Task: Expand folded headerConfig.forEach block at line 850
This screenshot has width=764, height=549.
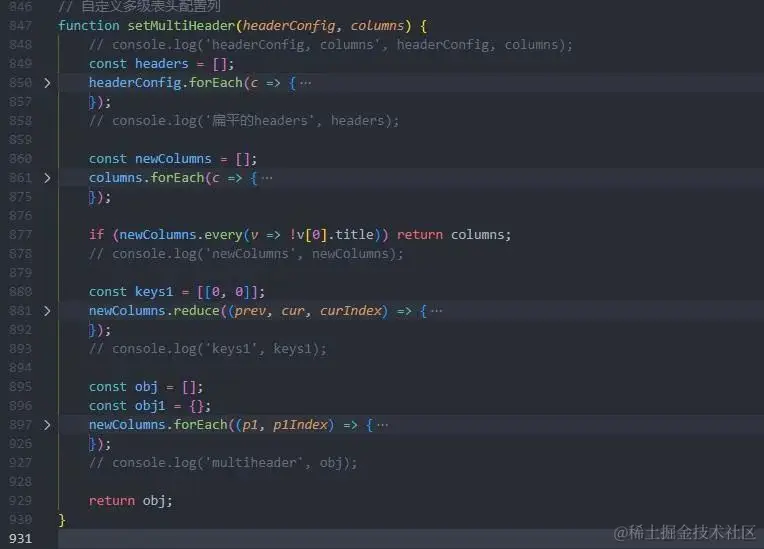Action: pos(47,83)
